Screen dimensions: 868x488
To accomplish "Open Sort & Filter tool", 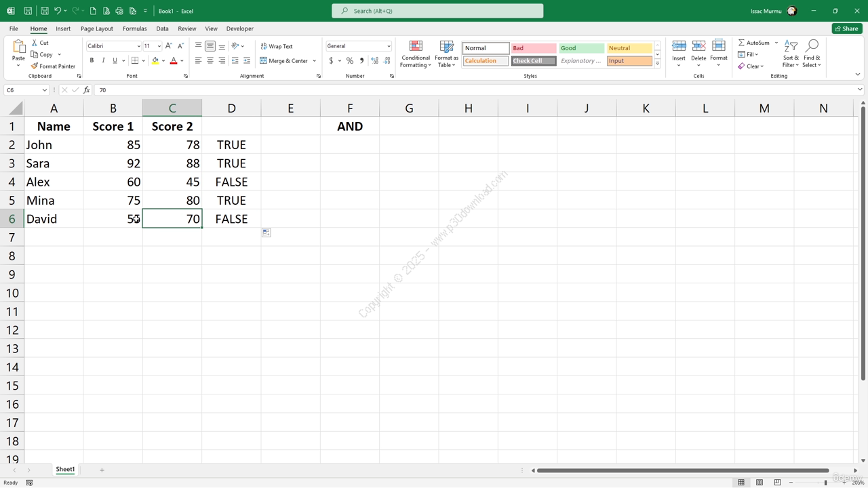I will click(791, 54).
